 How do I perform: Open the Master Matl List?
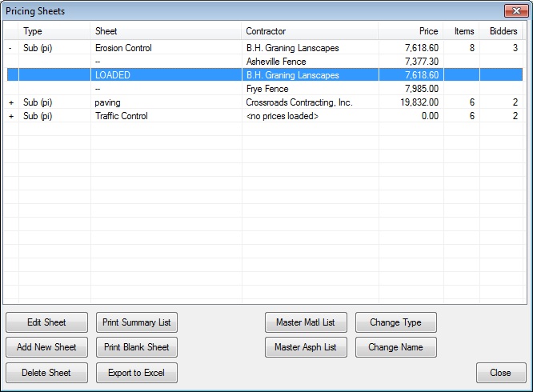pos(306,322)
